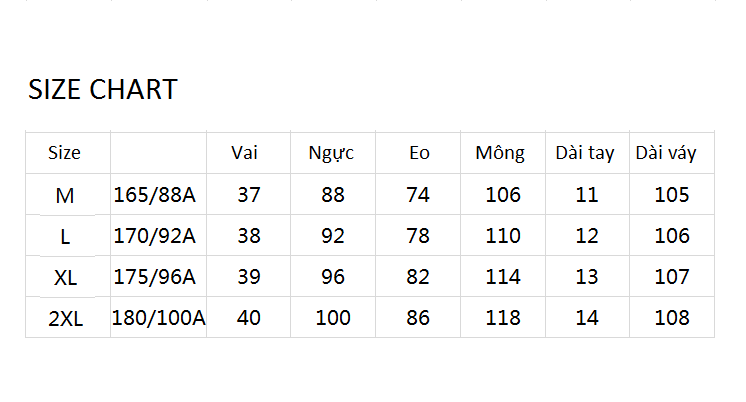This screenshot has height=402, width=746.
Task: Select the Eo header cell
Action: [419, 153]
